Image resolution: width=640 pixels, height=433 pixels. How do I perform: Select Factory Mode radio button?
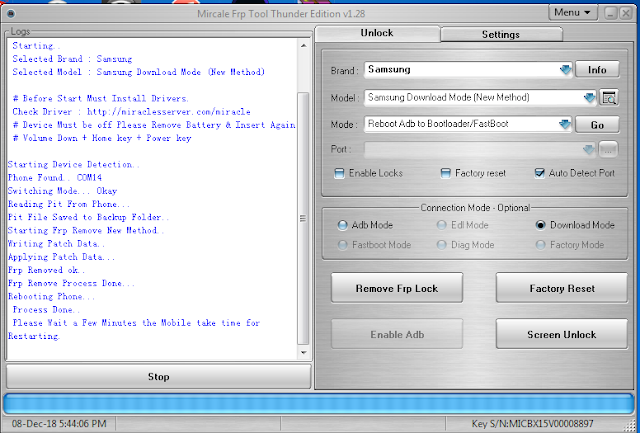pyautogui.click(x=540, y=245)
